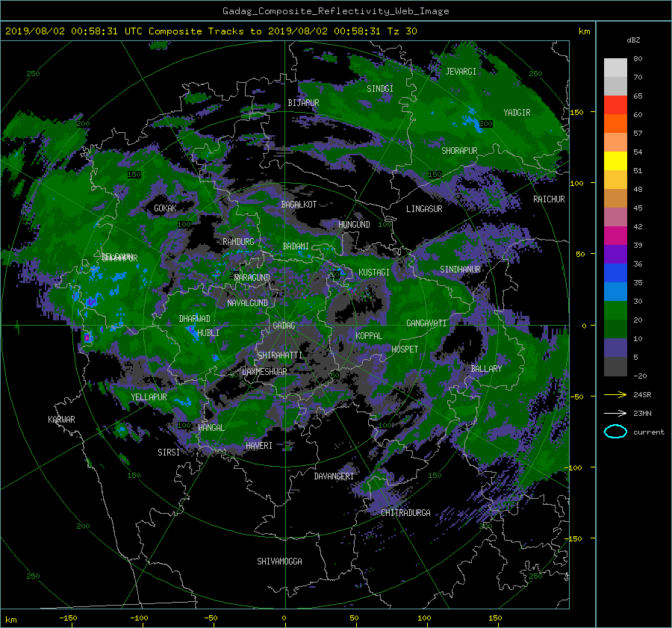This screenshot has height=628, width=672.
Task: Click the SIRSI label
Action: tap(169, 453)
